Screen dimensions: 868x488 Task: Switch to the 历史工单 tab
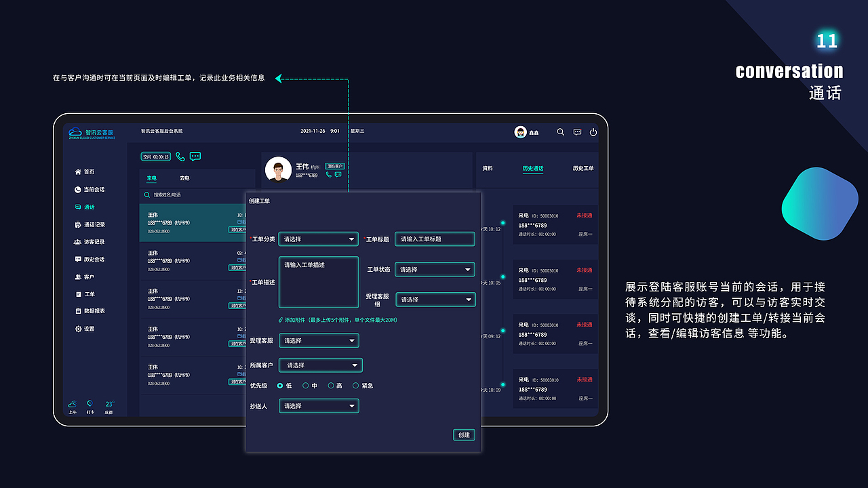[583, 168]
